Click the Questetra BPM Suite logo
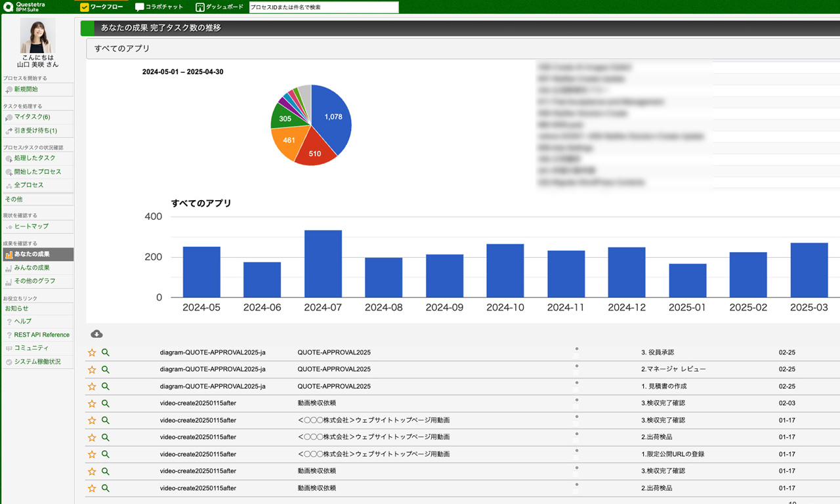Image resolution: width=840 pixels, height=504 pixels. pyautogui.click(x=28, y=7)
